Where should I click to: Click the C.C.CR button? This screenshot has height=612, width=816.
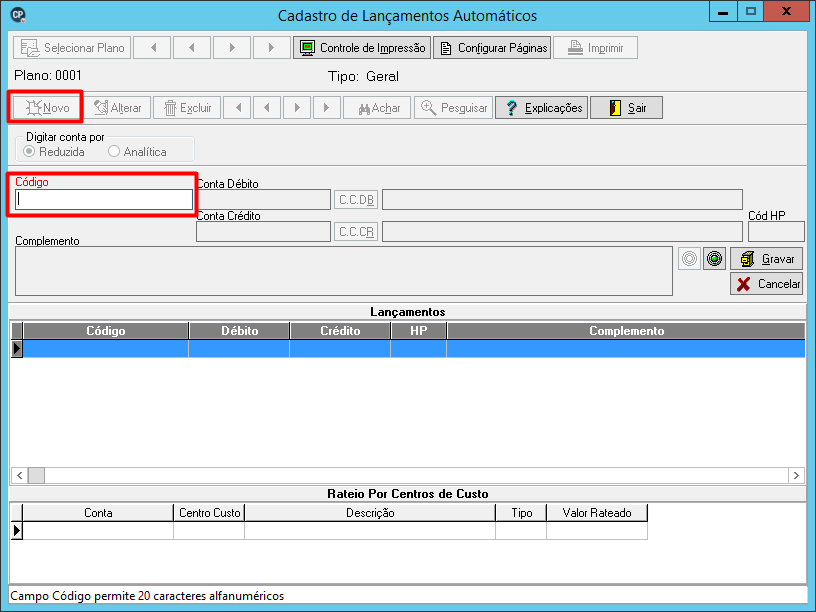(356, 232)
